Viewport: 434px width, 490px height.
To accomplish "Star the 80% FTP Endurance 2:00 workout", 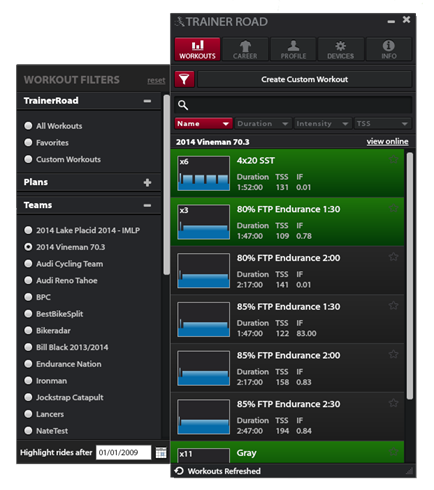I will 394,257.
